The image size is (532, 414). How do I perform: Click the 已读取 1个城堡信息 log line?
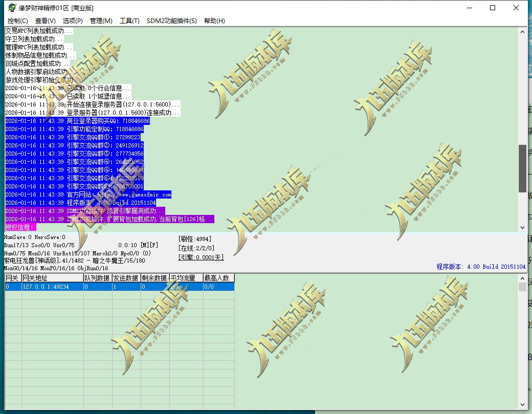[68, 96]
